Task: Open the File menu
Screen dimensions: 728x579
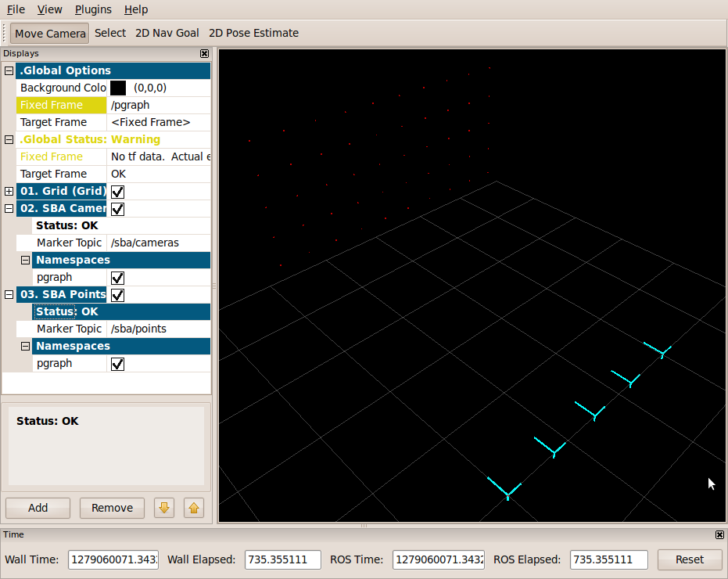Action: [x=16, y=9]
